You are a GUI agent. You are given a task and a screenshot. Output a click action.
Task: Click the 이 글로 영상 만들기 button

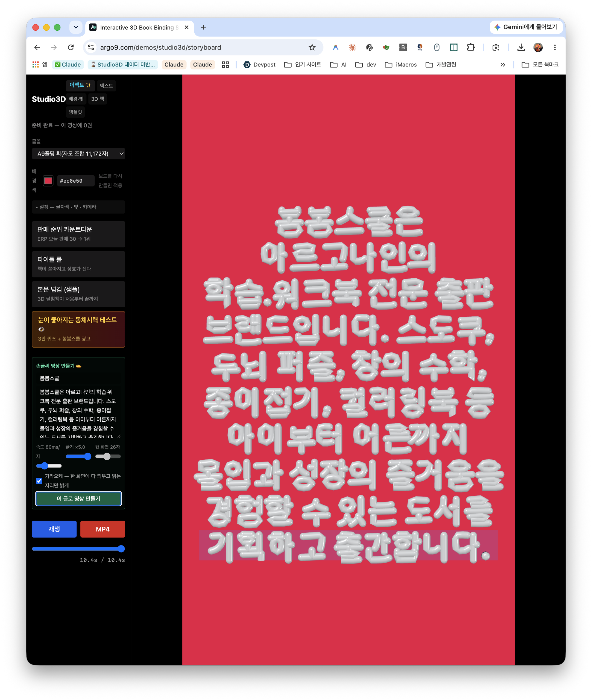pyautogui.click(x=78, y=498)
